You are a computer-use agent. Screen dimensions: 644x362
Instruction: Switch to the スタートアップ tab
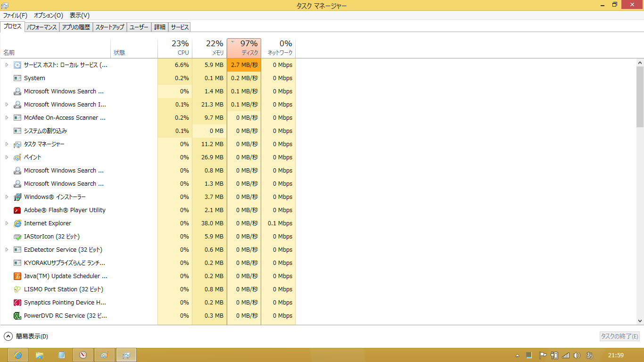(110, 27)
